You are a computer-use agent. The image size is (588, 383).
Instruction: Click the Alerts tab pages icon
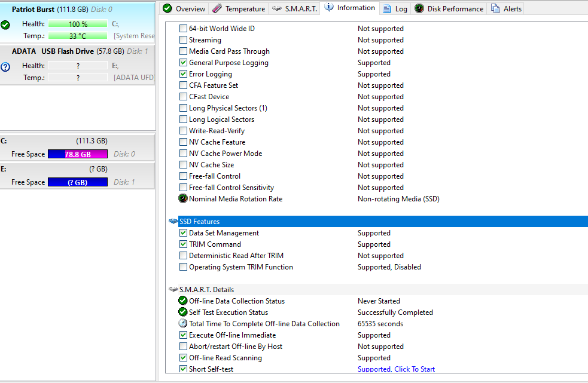[495, 8]
